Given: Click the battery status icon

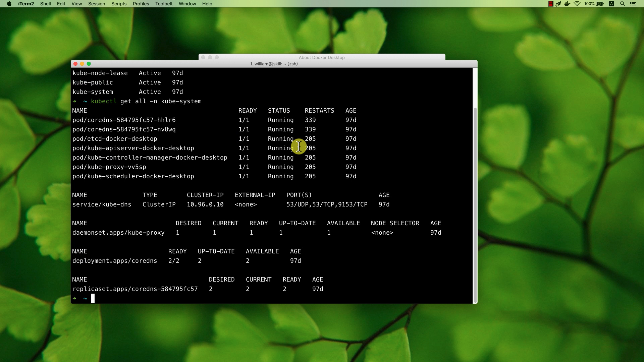Looking at the screenshot, I should [600, 4].
